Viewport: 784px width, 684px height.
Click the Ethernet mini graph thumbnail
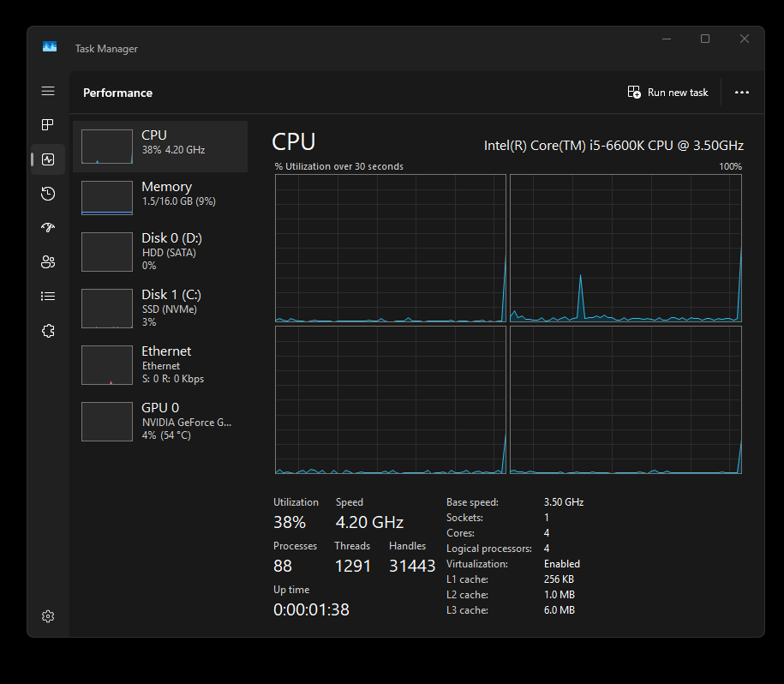tap(107, 365)
